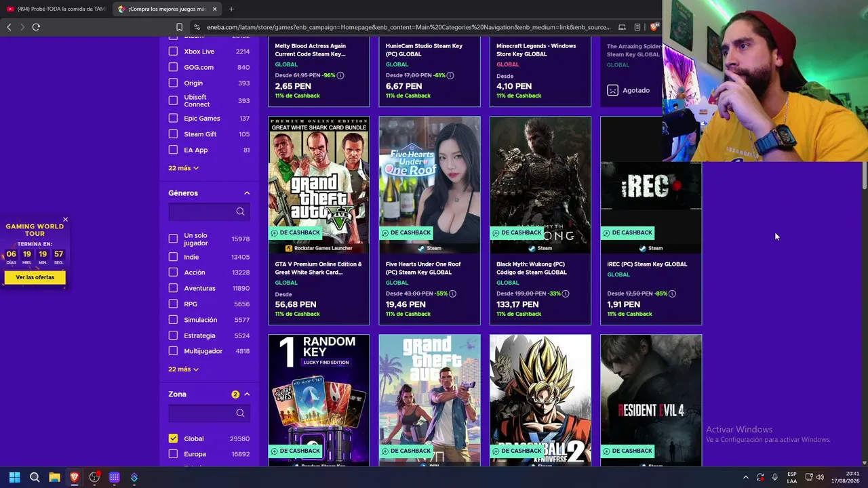The width and height of the screenshot is (868, 488).
Task: Select the Steam Gift checkbox
Action: tap(173, 134)
